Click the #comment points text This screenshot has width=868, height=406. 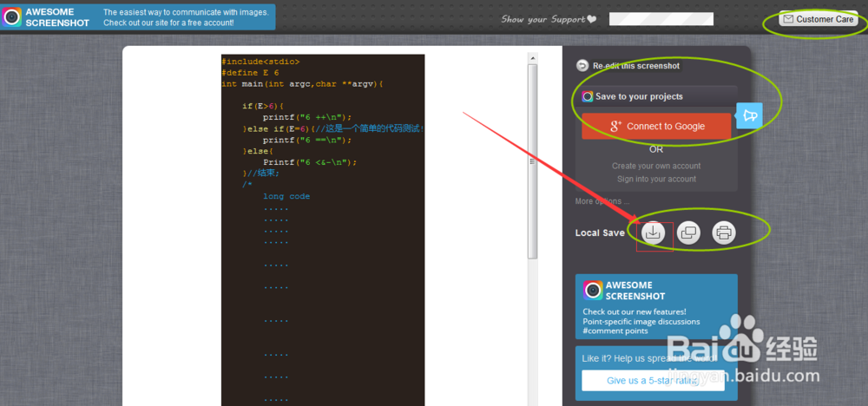pyautogui.click(x=615, y=331)
